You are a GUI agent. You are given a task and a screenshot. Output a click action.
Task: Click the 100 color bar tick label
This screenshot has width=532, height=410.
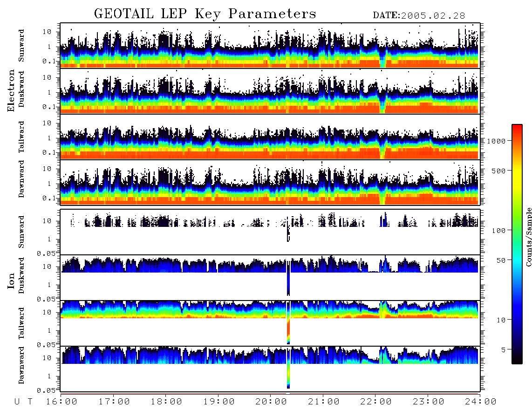click(x=498, y=231)
